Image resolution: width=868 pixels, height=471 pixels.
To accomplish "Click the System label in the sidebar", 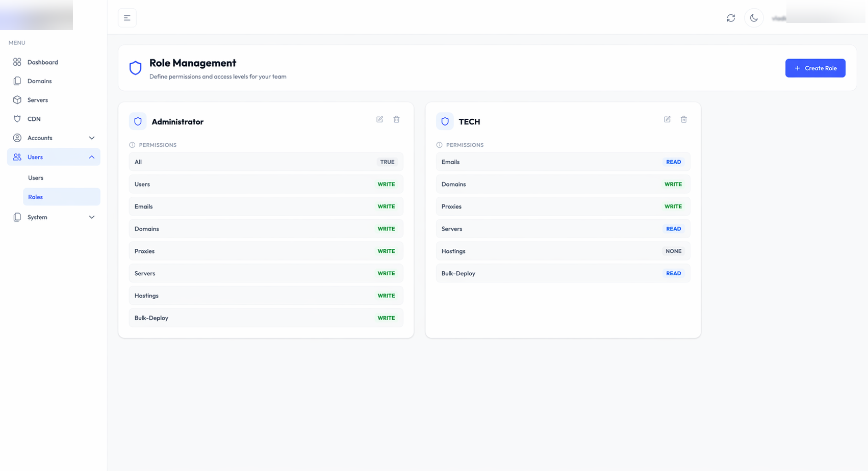I will click(x=37, y=217).
